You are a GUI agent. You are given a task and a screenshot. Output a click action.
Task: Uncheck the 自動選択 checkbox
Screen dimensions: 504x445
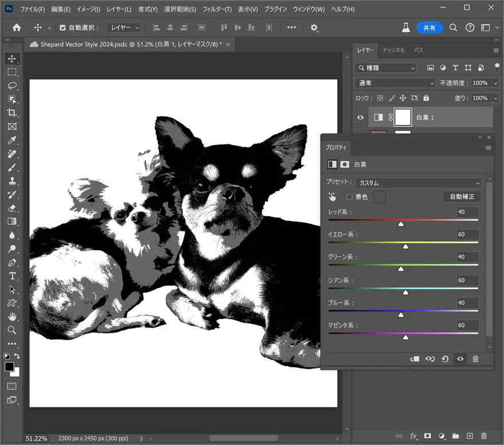[63, 27]
